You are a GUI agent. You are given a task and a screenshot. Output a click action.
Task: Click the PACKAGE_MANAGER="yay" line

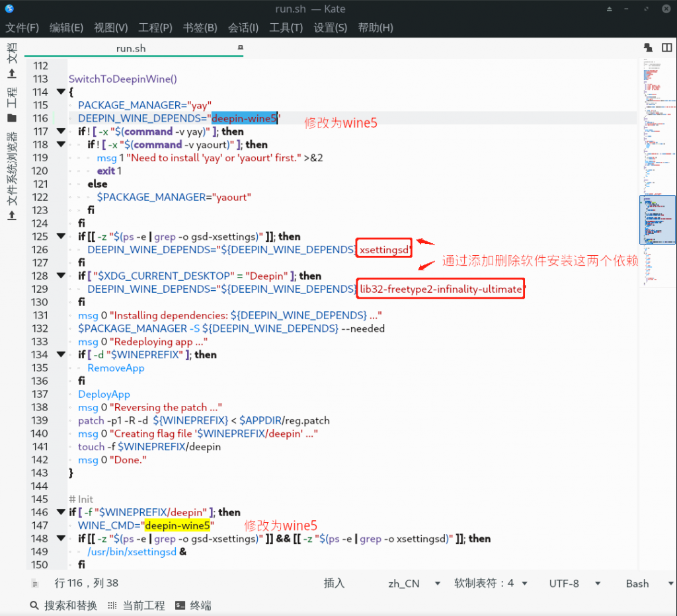145,105
